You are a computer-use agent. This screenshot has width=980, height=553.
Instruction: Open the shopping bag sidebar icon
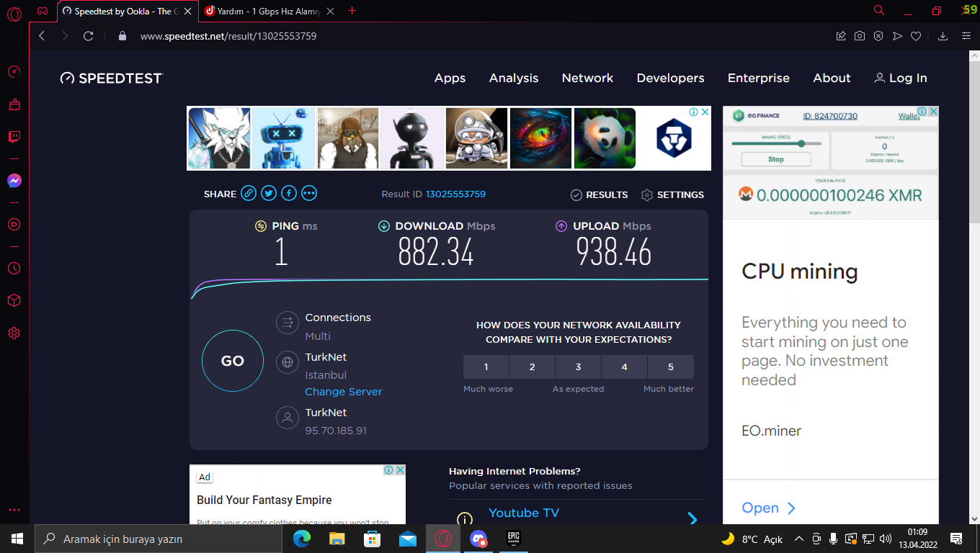click(14, 104)
